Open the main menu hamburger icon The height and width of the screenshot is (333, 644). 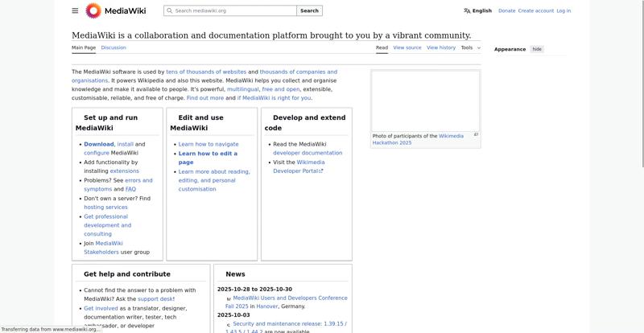(75, 10)
